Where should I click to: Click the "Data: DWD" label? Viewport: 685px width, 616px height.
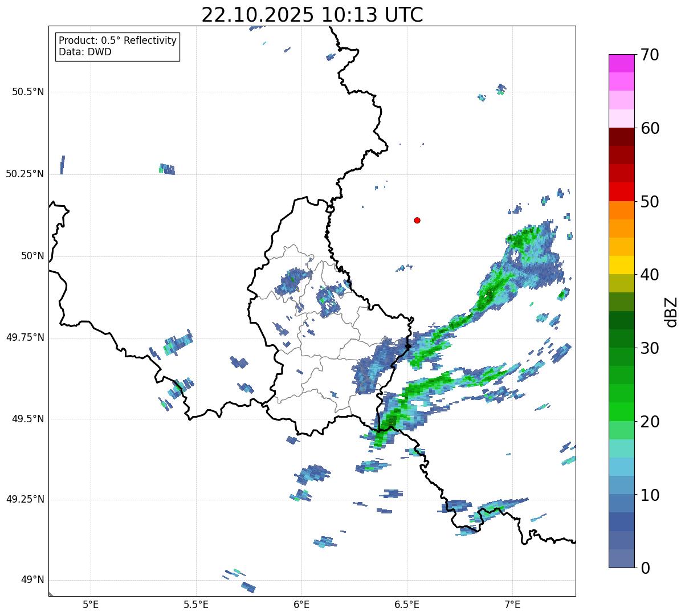coord(85,52)
